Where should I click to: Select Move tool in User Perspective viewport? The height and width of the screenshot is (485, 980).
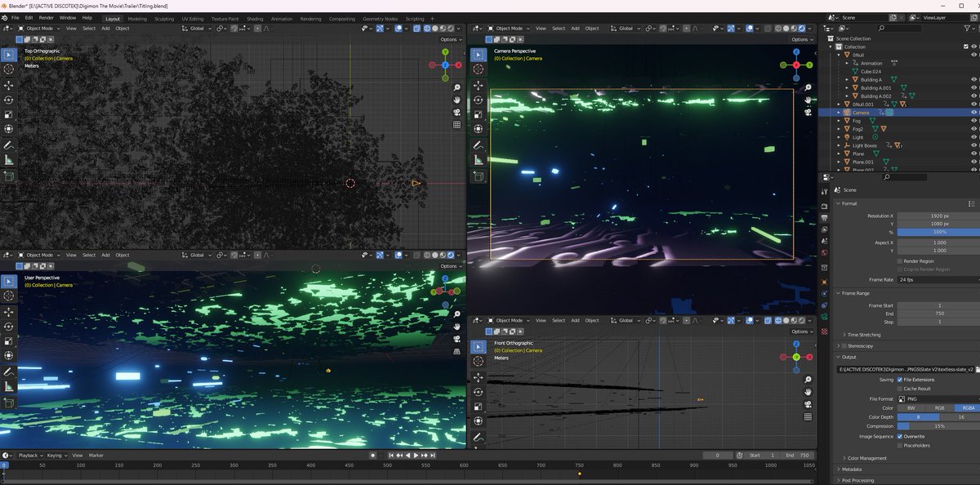coord(9,312)
